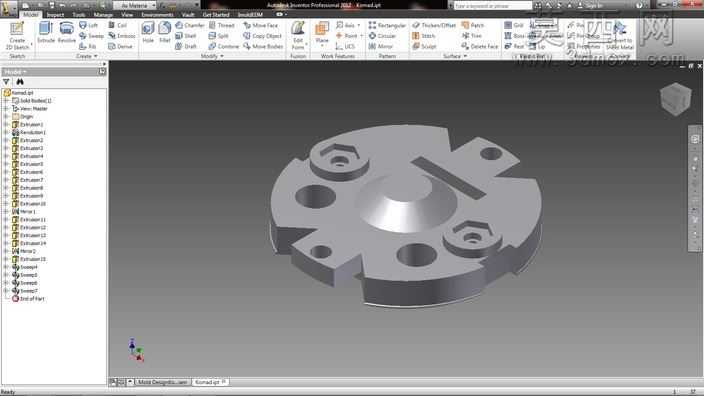Select the Delete Face tool

[x=480, y=46]
